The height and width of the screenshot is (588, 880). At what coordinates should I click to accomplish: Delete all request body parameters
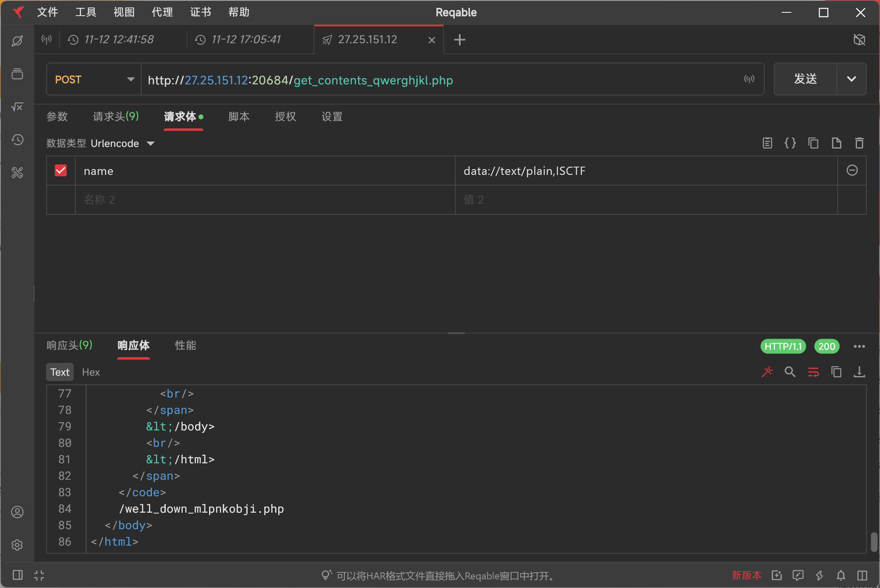[859, 143]
